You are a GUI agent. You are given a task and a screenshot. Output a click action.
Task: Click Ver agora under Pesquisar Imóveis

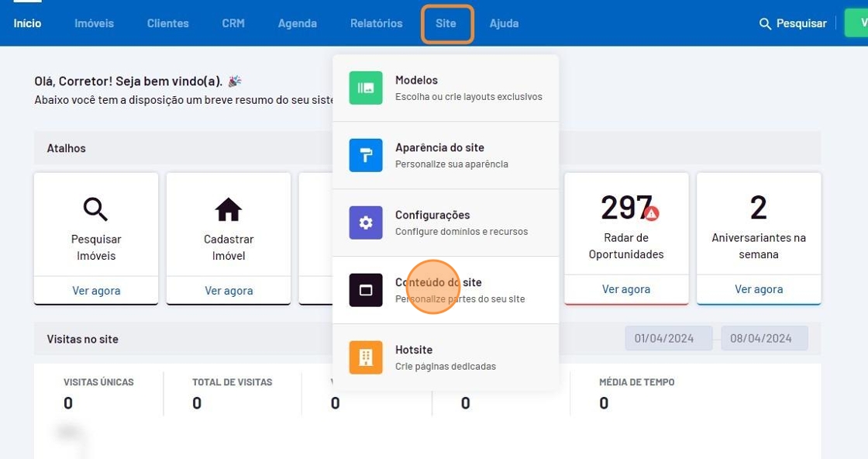(96, 291)
